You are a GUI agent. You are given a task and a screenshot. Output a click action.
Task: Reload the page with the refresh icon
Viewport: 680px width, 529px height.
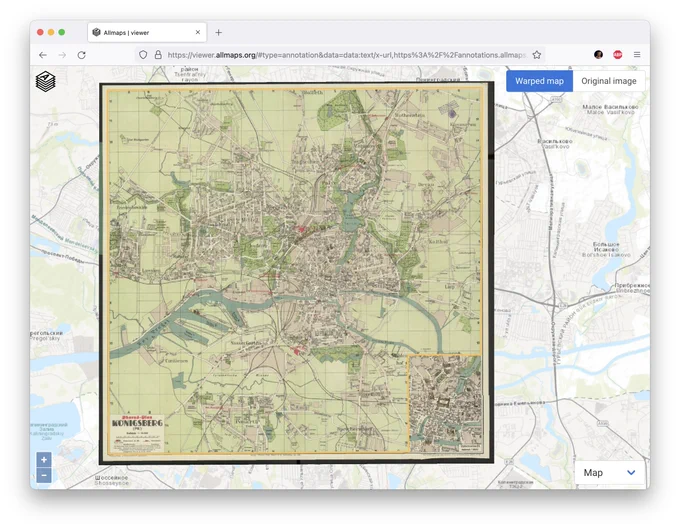point(82,55)
